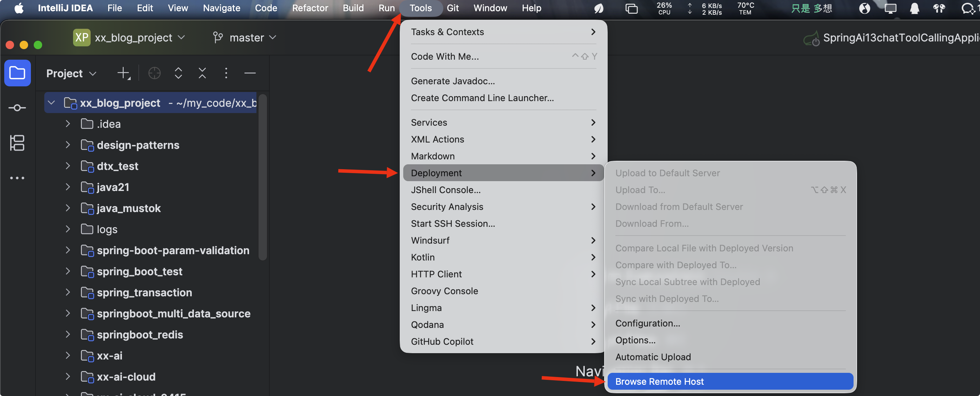Open the Apple menu
980x396 pixels.
(19, 8)
